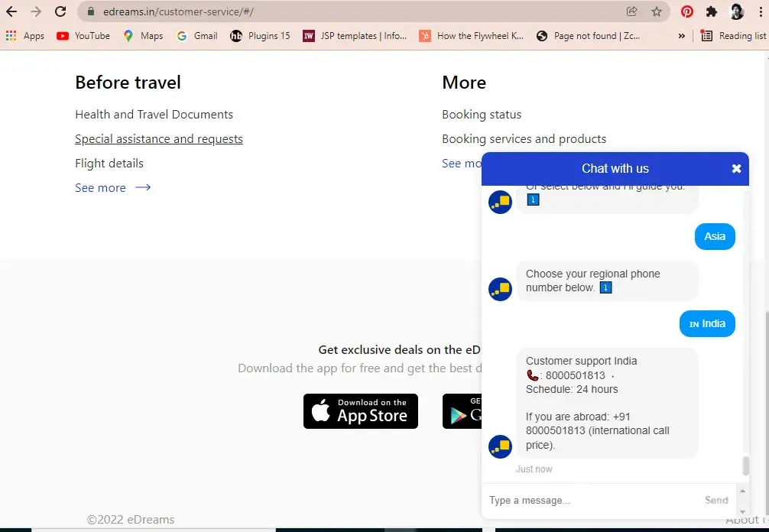Go back using browser back arrow
The width and height of the screenshot is (769, 532).
[x=11, y=11]
